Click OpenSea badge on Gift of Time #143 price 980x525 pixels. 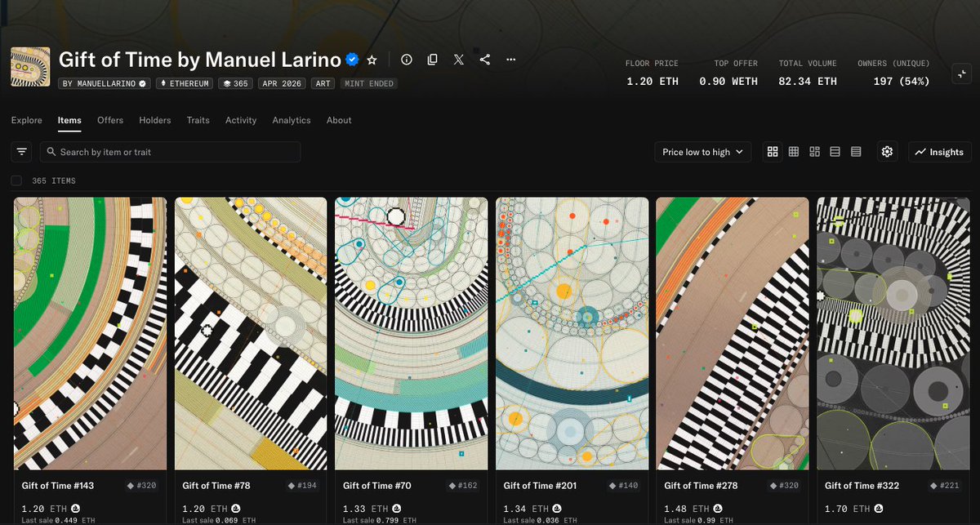pos(76,509)
